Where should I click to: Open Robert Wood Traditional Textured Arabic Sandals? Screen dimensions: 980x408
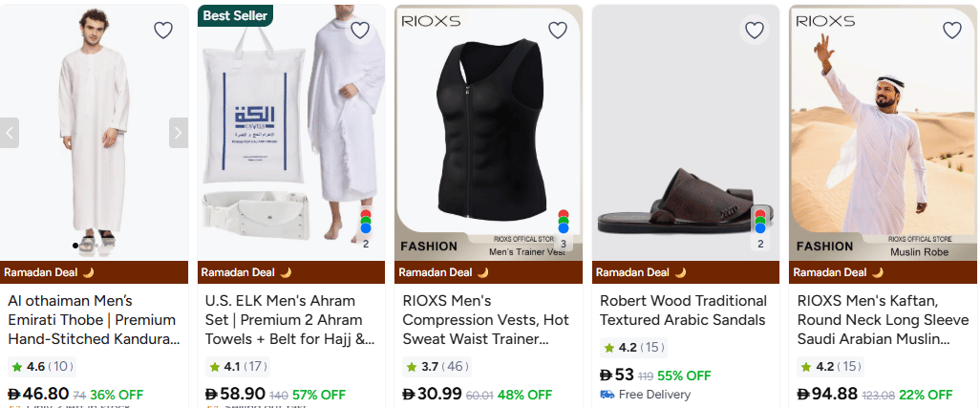pos(684,311)
